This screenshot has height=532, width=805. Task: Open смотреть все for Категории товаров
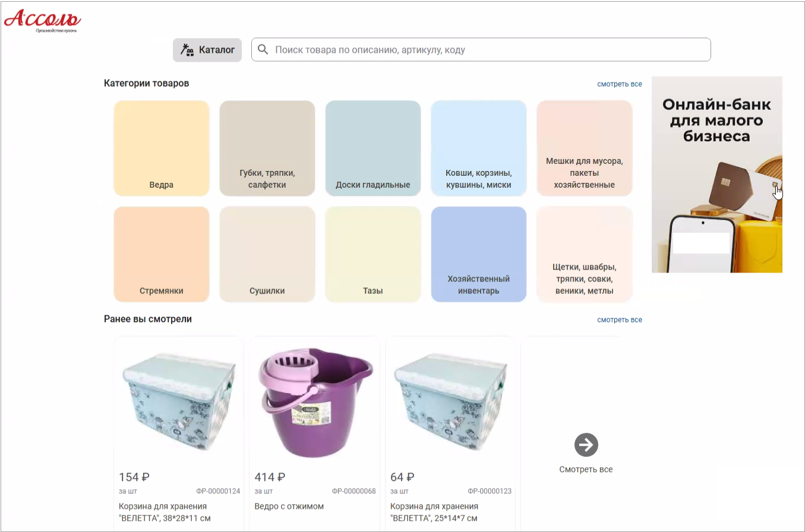(x=619, y=84)
